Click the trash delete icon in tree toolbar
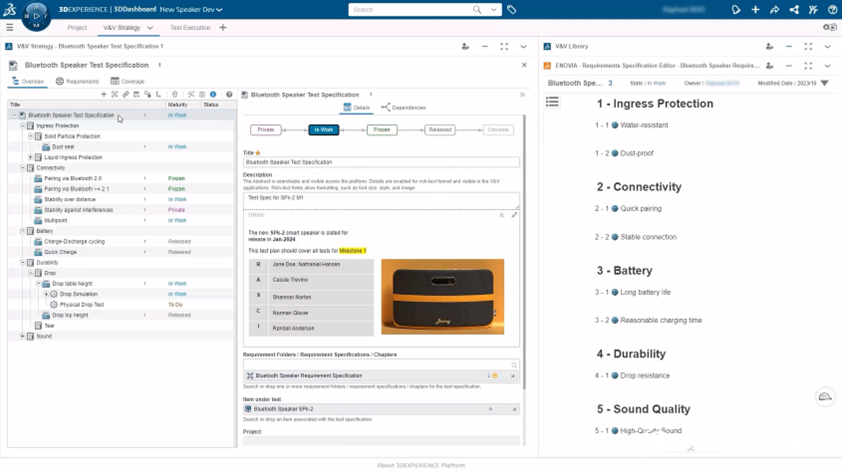Viewport: 842px width, 472px height. pos(175,95)
